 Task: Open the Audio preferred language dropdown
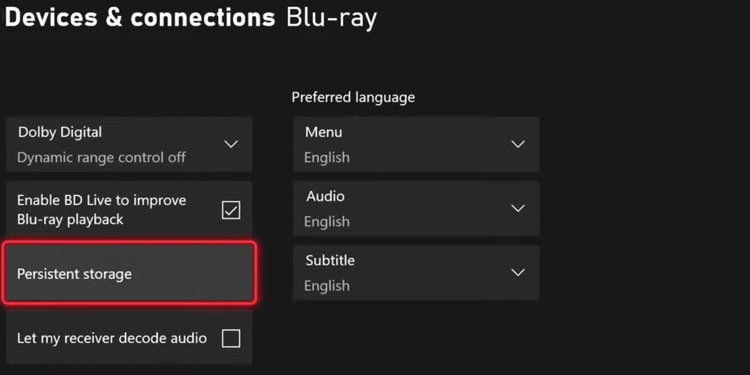[x=416, y=208]
